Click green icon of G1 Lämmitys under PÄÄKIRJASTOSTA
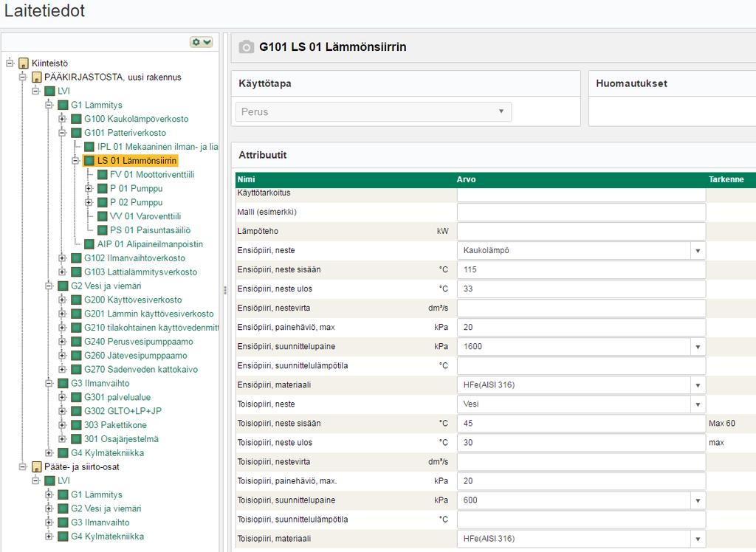This screenshot has width=756, height=552. pos(63,105)
